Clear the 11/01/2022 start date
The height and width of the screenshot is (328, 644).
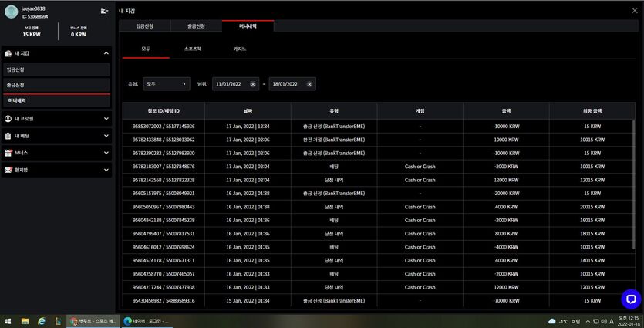(x=253, y=84)
